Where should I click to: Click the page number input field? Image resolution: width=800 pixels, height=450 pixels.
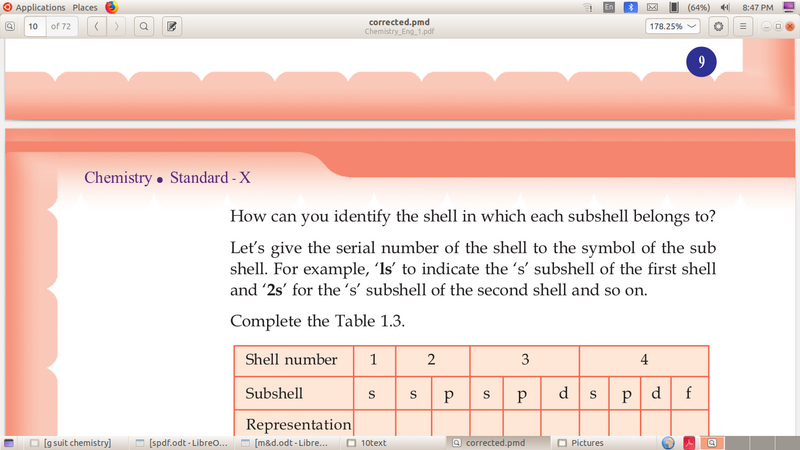tap(34, 26)
